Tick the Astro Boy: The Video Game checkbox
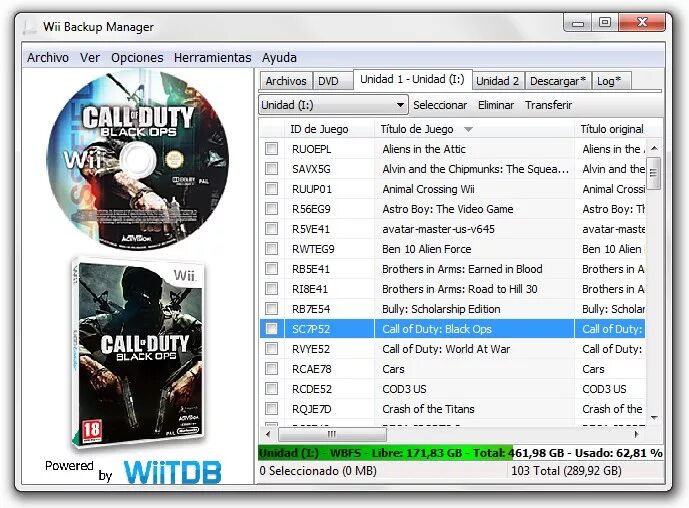This screenshot has height=508, width=689. pyautogui.click(x=272, y=208)
